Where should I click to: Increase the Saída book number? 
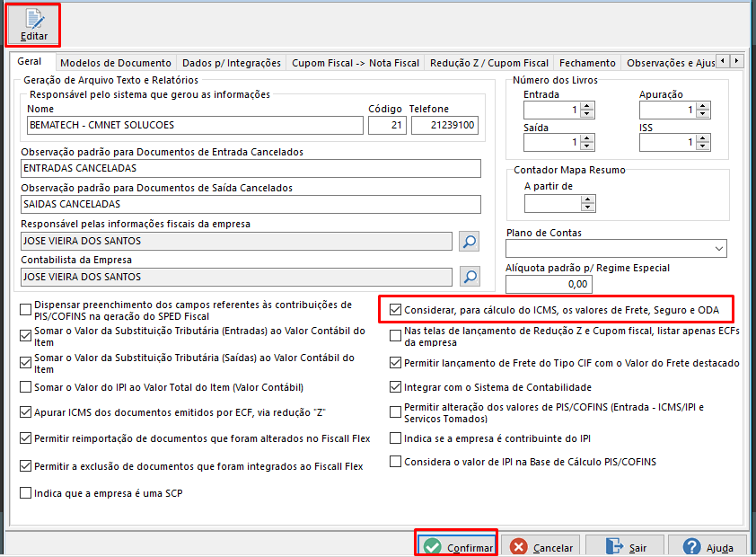tap(587, 138)
